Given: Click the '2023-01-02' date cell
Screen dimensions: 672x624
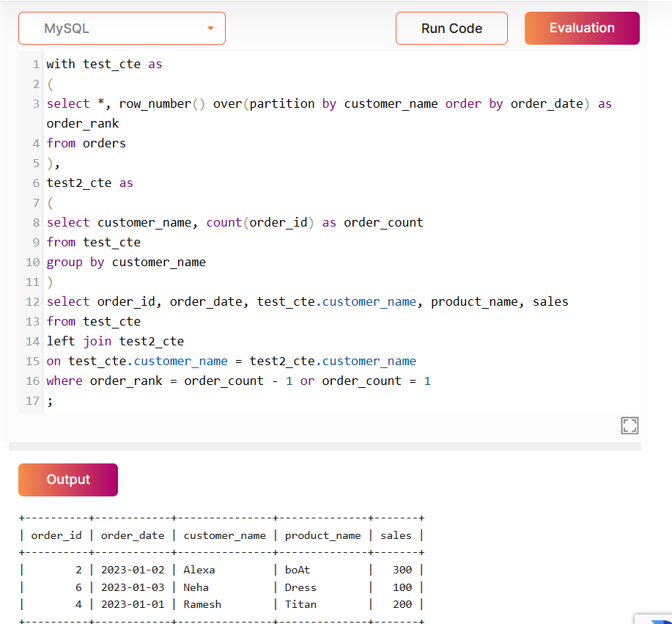Looking at the screenshot, I should 133,570.
